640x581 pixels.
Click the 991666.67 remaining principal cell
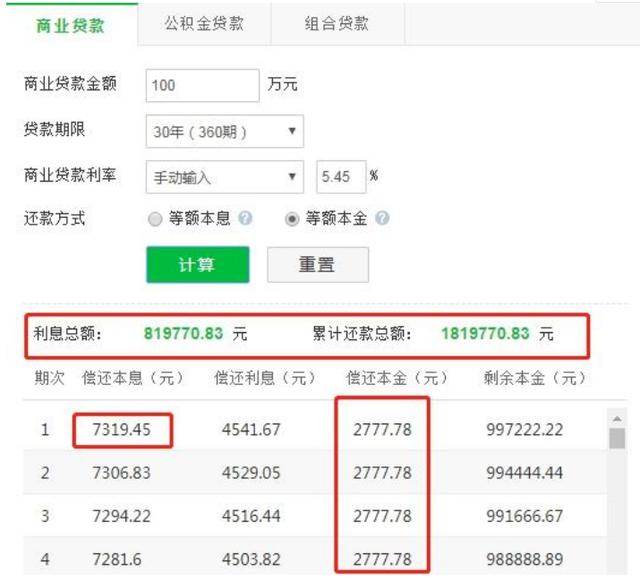[x=524, y=516]
